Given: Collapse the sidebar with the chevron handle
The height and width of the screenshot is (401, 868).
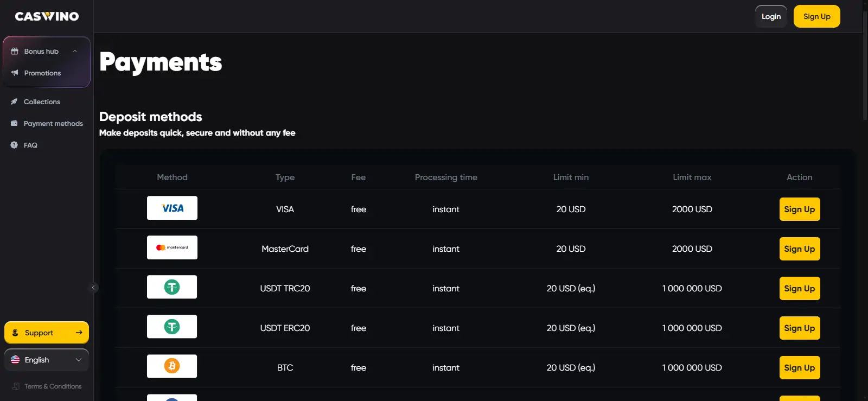Looking at the screenshot, I should 93,288.
